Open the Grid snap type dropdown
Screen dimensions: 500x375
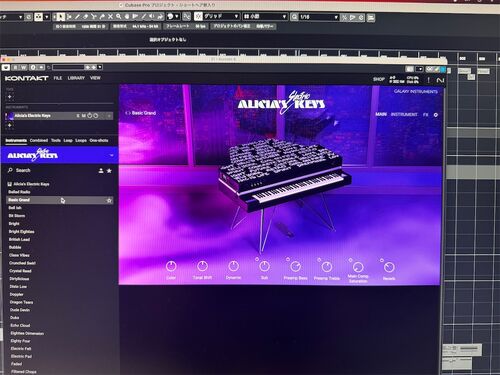(x=221, y=16)
